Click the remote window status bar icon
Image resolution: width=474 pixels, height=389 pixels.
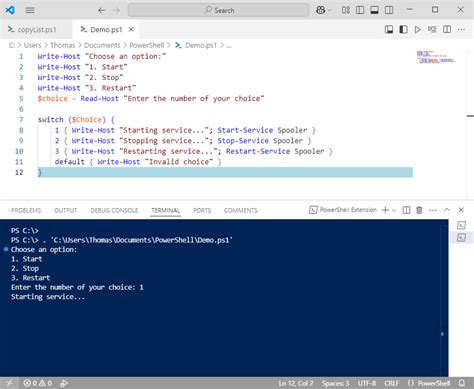[x=9, y=383]
